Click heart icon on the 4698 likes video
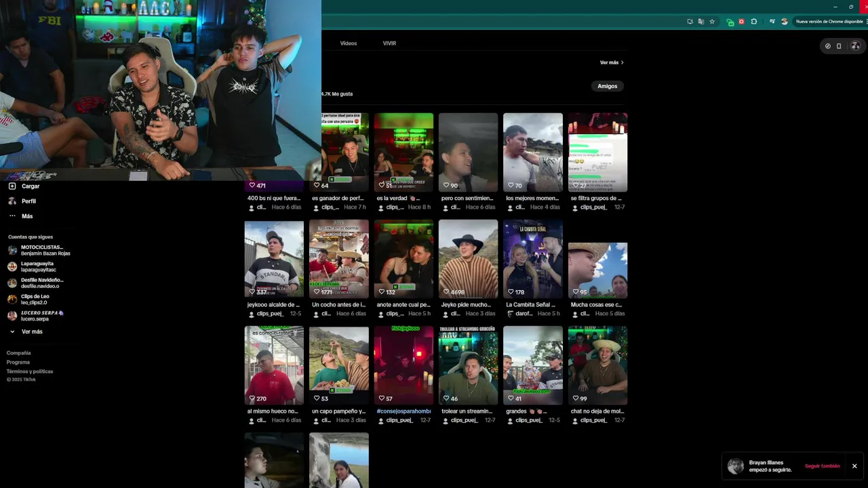This screenshot has height=488, width=868. click(x=446, y=292)
